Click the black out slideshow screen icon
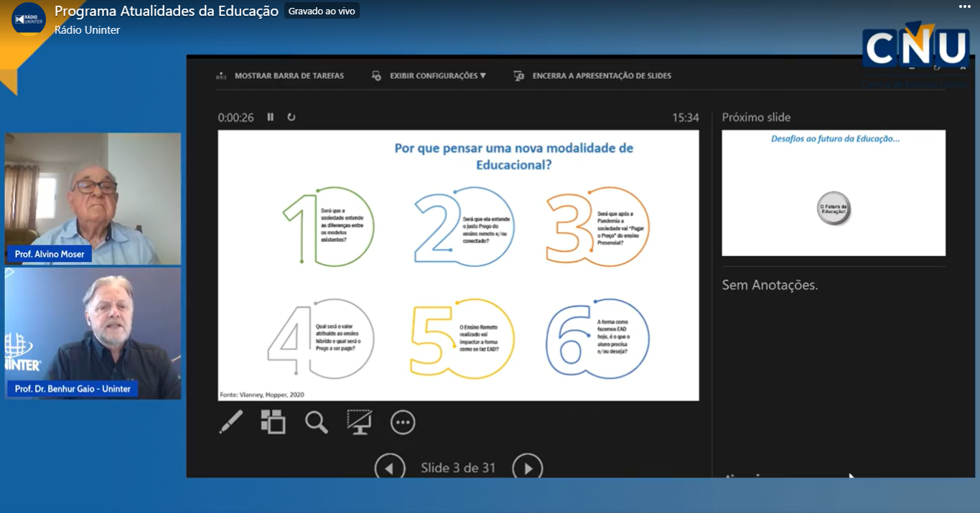Viewport: 980px width, 513px height. [359, 422]
